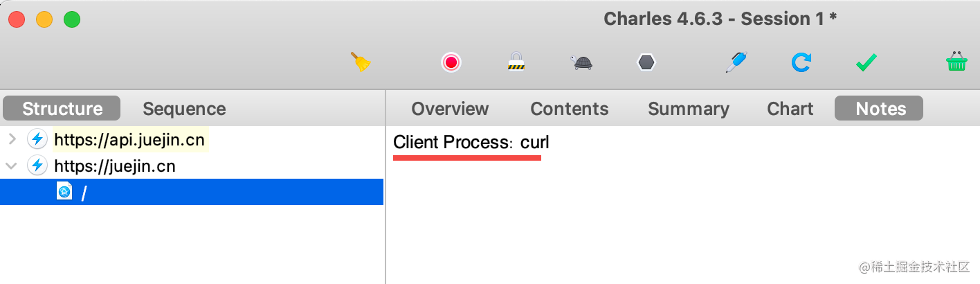Switch to the Summary tab

pyautogui.click(x=688, y=109)
